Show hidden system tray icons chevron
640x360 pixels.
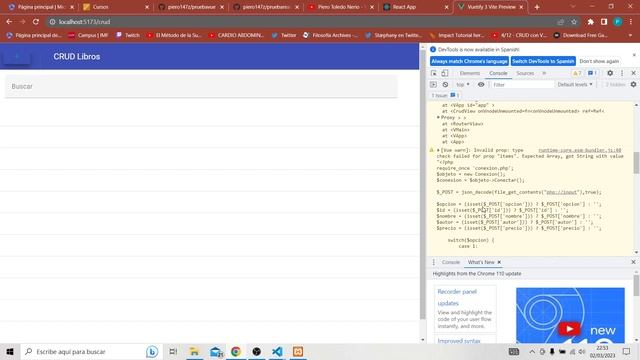click(x=532, y=351)
